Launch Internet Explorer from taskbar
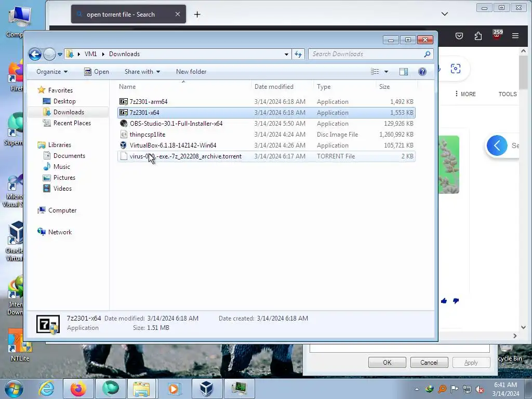 click(x=46, y=389)
